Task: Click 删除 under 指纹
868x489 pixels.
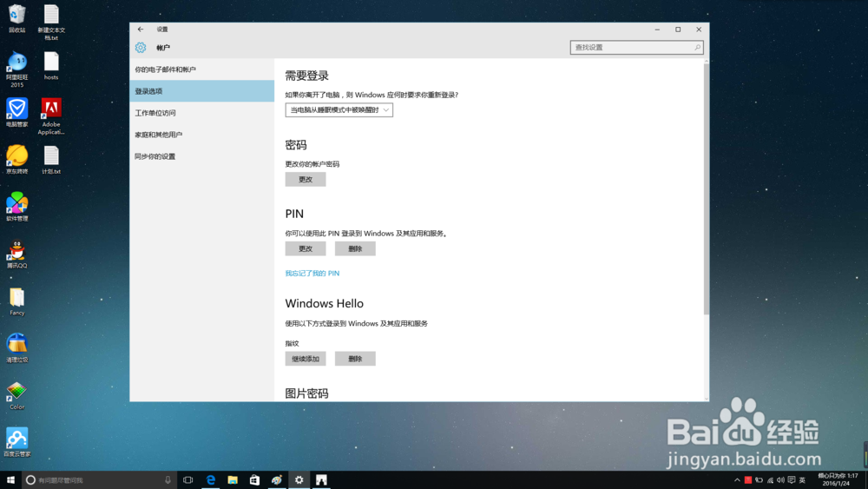Action: (x=355, y=359)
